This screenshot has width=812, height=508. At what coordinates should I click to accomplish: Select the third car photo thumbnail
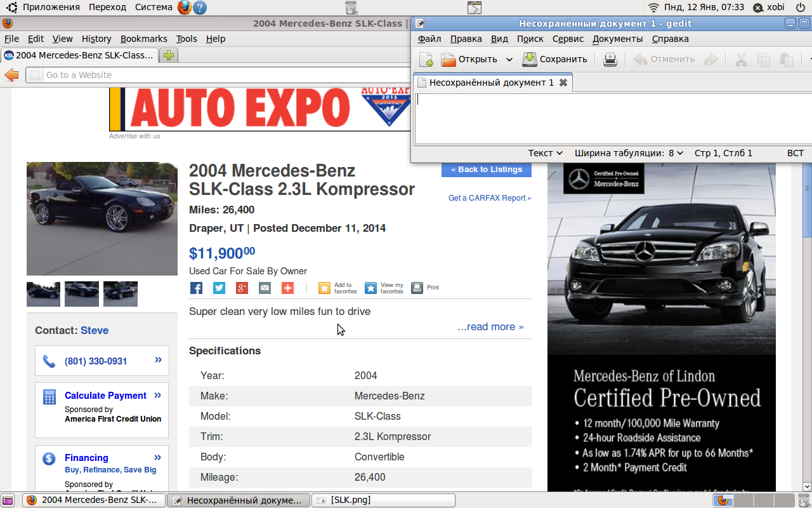point(121,294)
